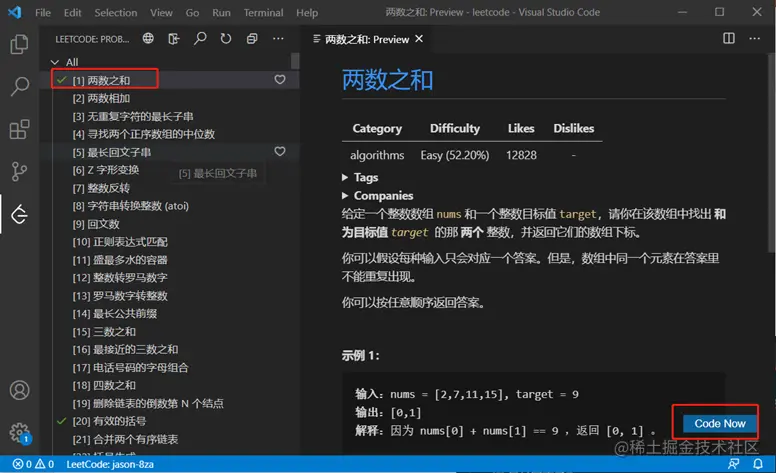The image size is (776, 473).
Task: Toggle favorite heart on 两数之和
Action: pyautogui.click(x=280, y=79)
